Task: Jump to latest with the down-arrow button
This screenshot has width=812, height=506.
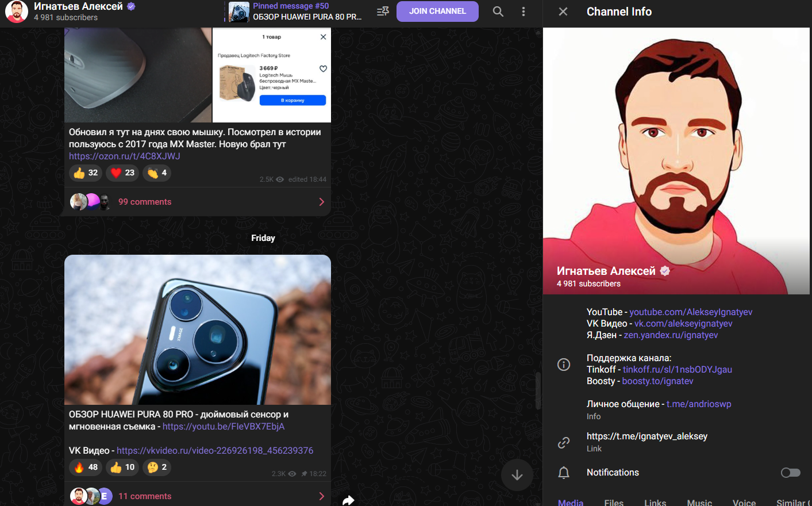Action: coord(517,474)
